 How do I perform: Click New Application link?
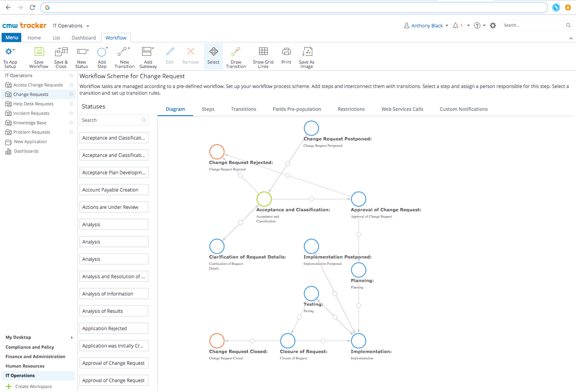(30, 142)
